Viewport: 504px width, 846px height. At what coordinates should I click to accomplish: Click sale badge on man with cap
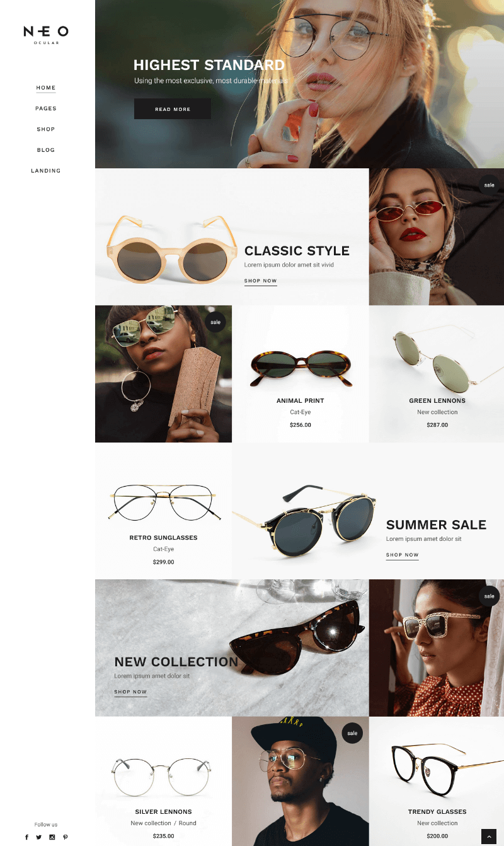[x=352, y=733]
